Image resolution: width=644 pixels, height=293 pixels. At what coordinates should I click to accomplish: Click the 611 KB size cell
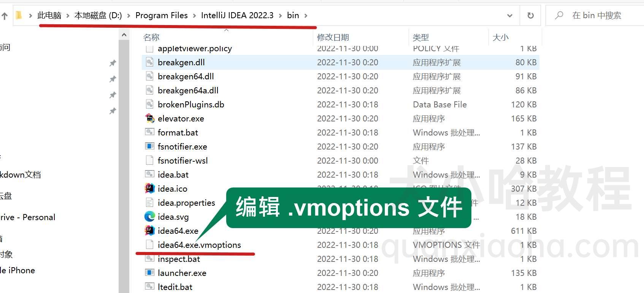click(523, 231)
